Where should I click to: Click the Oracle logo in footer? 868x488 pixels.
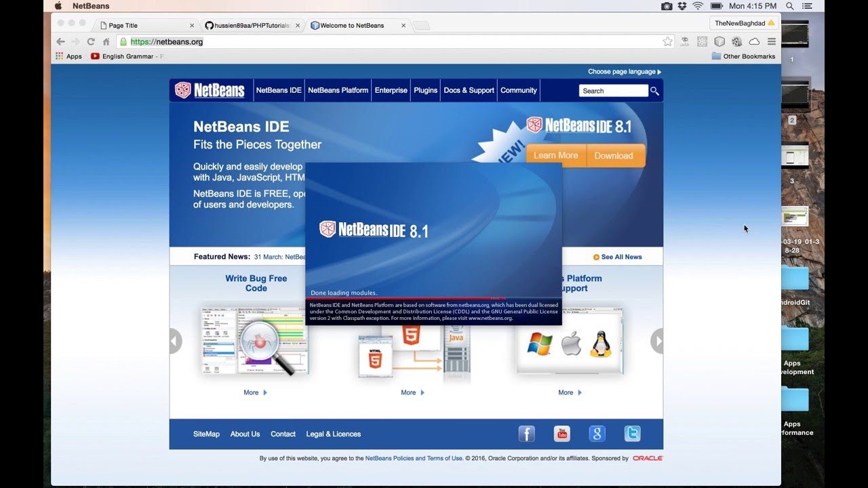pyautogui.click(x=647, y=458)
